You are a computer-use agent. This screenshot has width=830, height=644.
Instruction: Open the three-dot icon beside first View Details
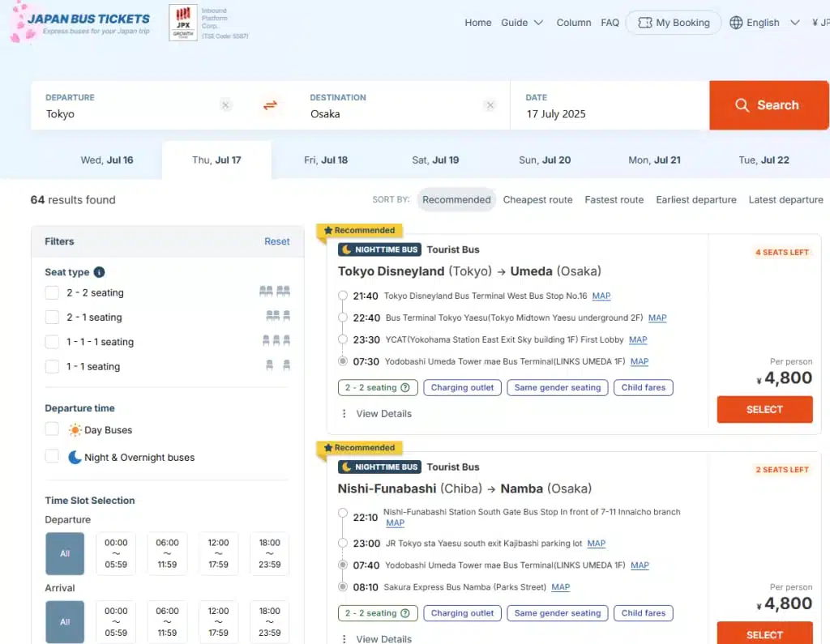click(x=344, y=414)
